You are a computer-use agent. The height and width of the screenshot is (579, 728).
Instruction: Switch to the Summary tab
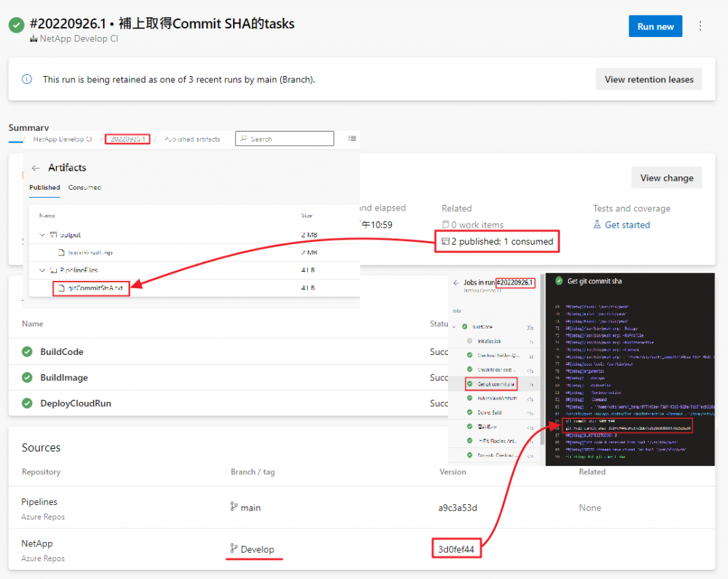[28, 127]
